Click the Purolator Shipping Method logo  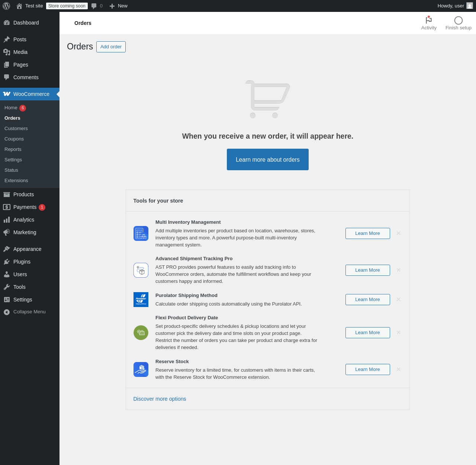pos(141,300)
